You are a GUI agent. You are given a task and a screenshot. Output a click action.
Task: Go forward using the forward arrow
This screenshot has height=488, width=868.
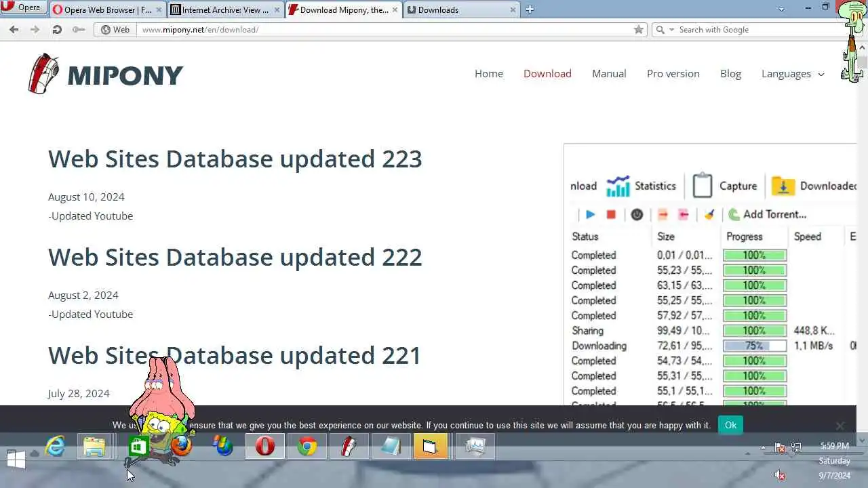35,29
